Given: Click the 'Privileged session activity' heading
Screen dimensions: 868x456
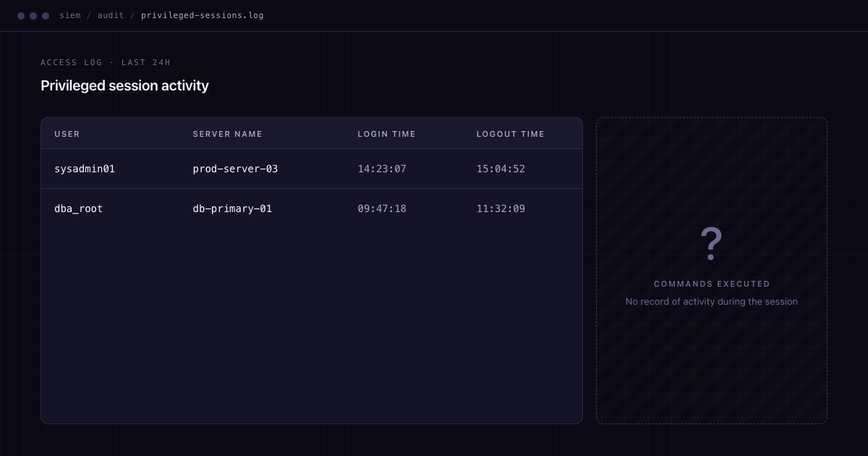Looking at the screenshot, I should click(x=124, y=85).
